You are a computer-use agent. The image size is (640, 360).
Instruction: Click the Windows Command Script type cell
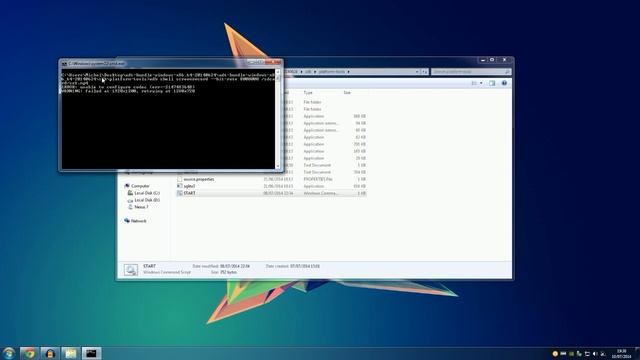tap(321, 193)
